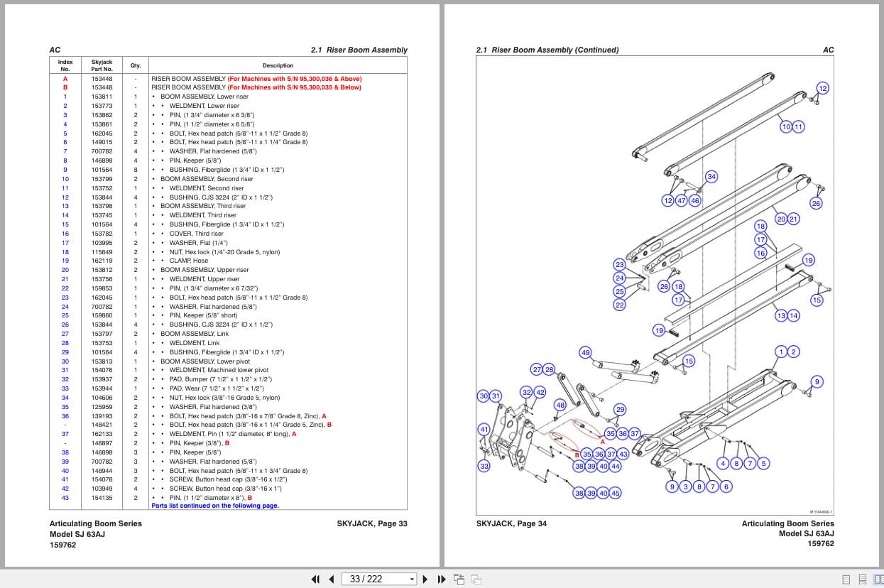Select the snapshot capture tool

(458, 579)
